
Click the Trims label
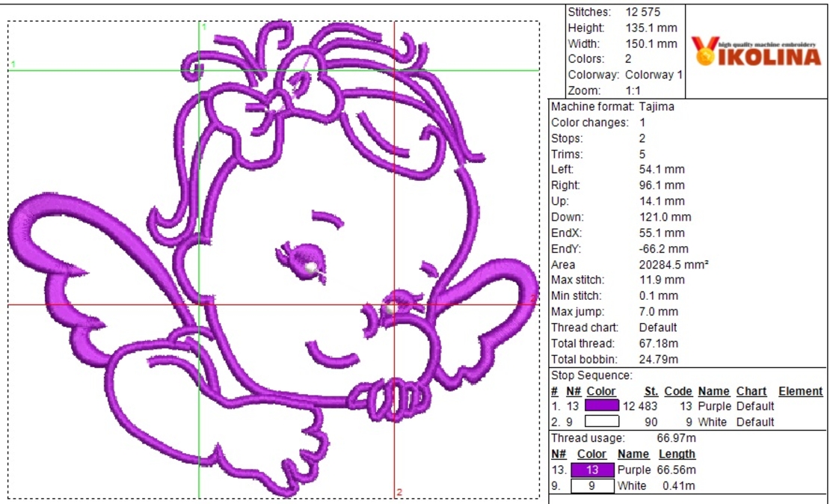pos(567,154)
